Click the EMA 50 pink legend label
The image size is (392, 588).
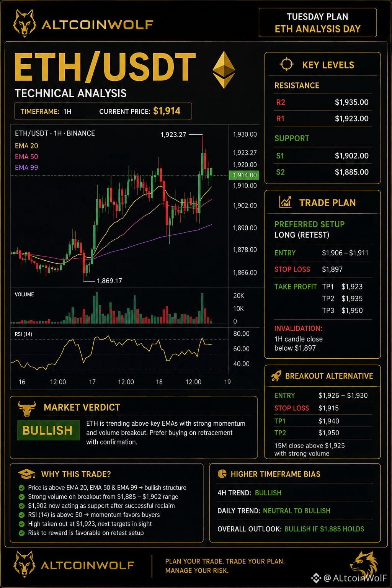pyautogui.click(x=26, y=157)
